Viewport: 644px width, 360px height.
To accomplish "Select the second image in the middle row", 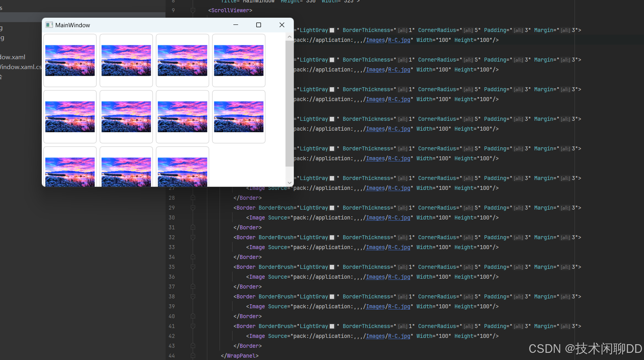I will click(126, 117).
